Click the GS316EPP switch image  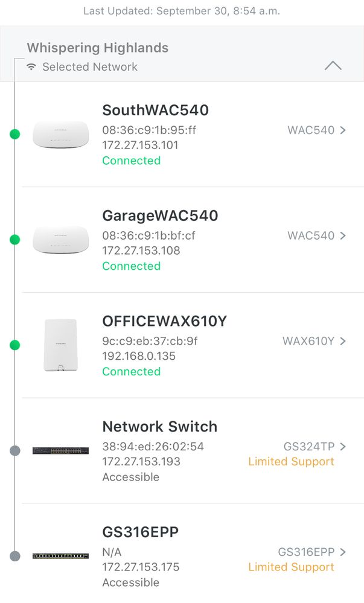click(60, 555)
